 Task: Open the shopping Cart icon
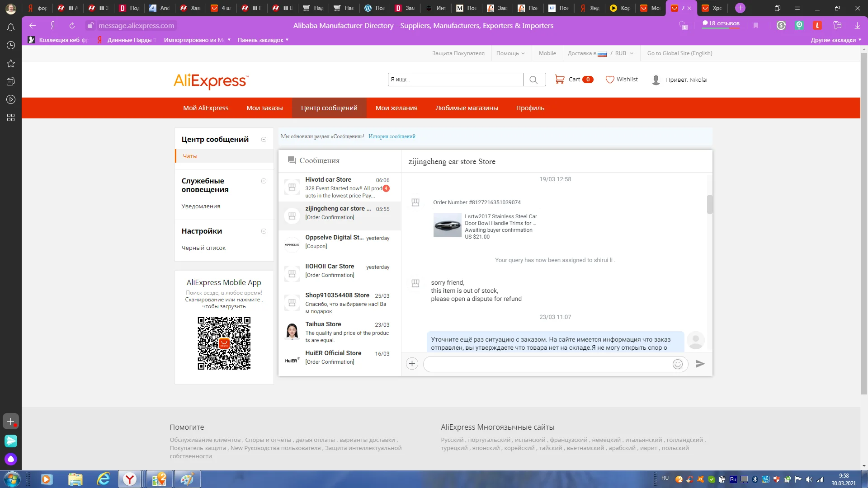tap(560, 80)
